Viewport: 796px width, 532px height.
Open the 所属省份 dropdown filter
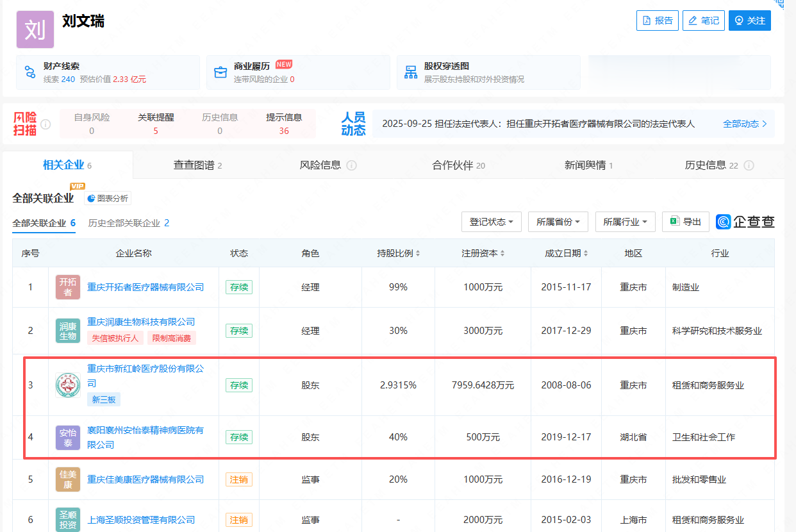pos(558,222)
